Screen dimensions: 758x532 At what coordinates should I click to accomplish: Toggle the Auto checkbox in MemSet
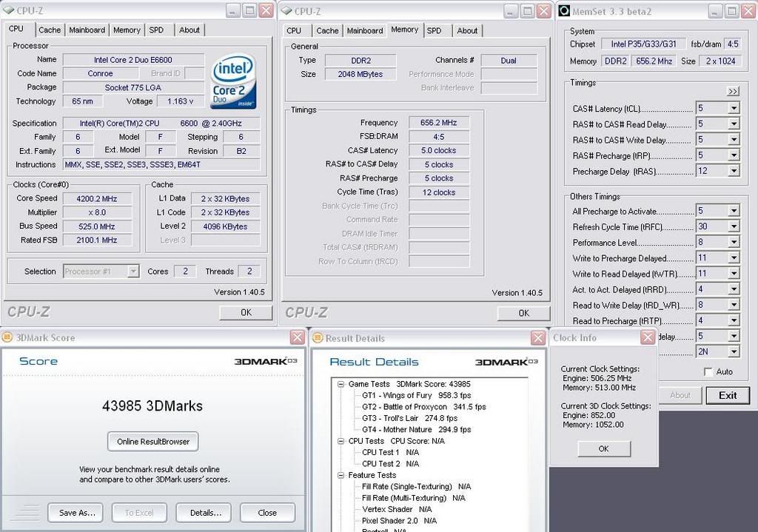click(708, 371)
